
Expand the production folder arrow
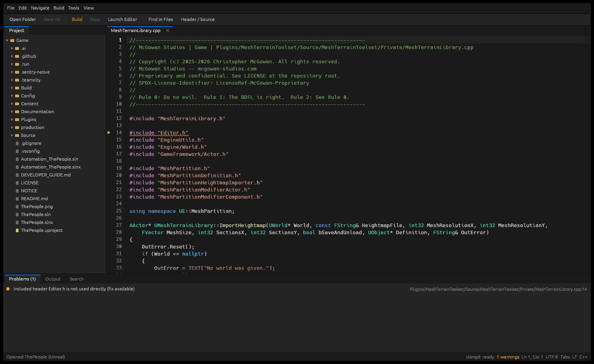tap(12, 127)
